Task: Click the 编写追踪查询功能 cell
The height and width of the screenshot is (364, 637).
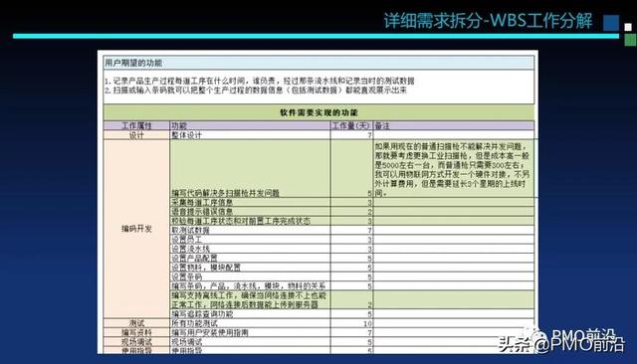Action: click(x=250, y=314)
